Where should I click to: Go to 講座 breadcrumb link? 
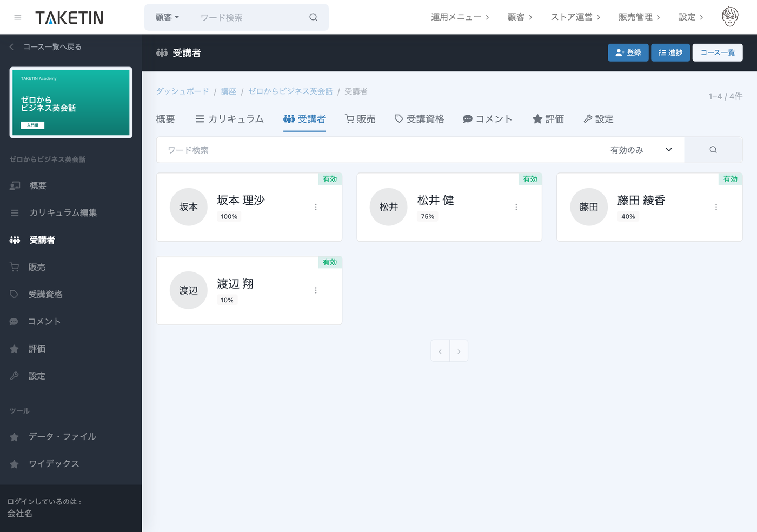pyautogui.click(x=229, y=91)
